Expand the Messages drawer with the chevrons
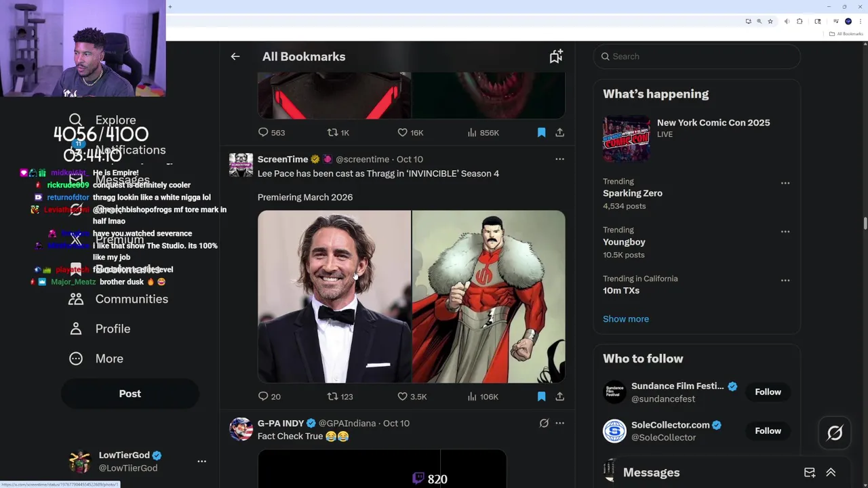 tap(831, 472)
